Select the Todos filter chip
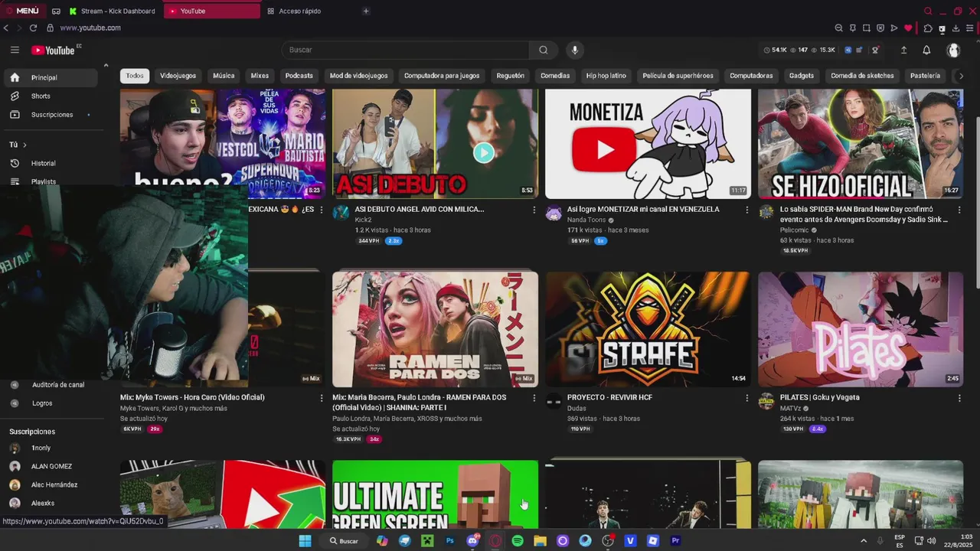This screenshot has width=980, height=551. pos(135,76)
